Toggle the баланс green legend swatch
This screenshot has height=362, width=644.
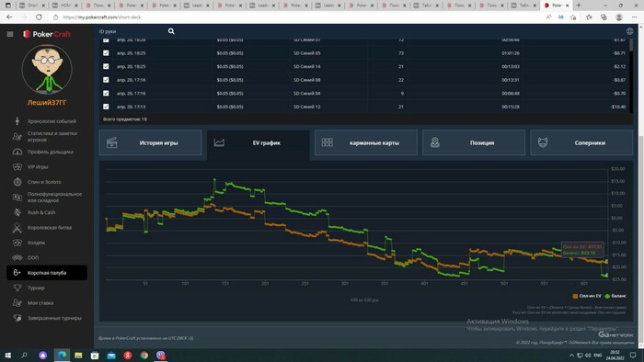click(x=607, y=296)
